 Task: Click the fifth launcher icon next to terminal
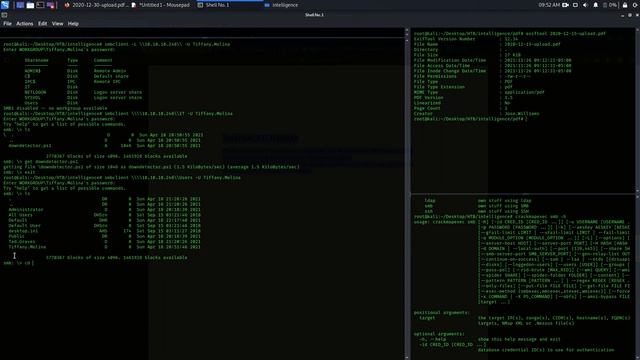[x=51, y=5]
